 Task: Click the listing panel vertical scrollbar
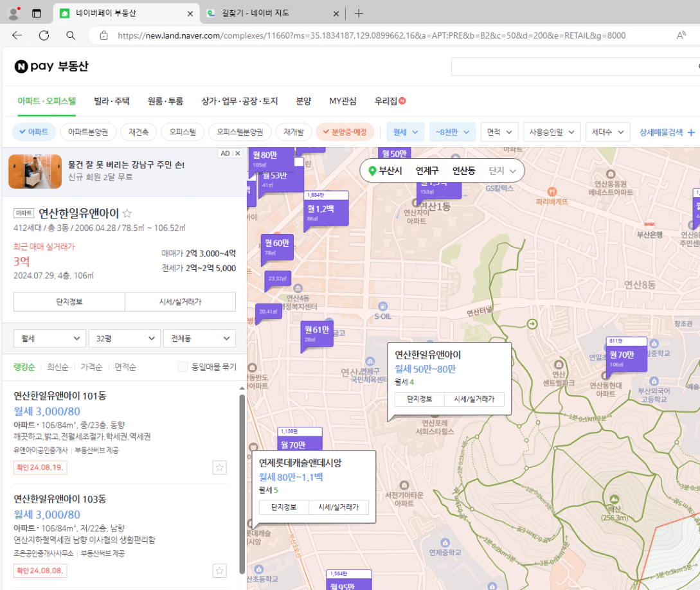click(x=242, y=482)
